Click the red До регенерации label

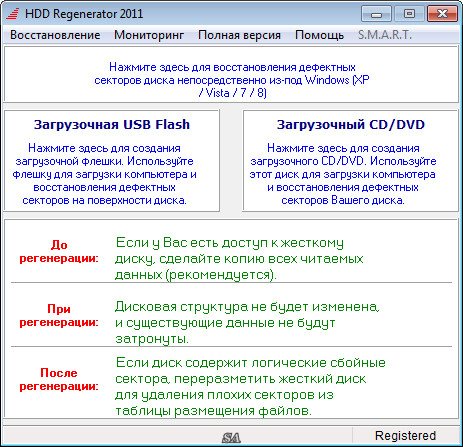pos(59,251)
